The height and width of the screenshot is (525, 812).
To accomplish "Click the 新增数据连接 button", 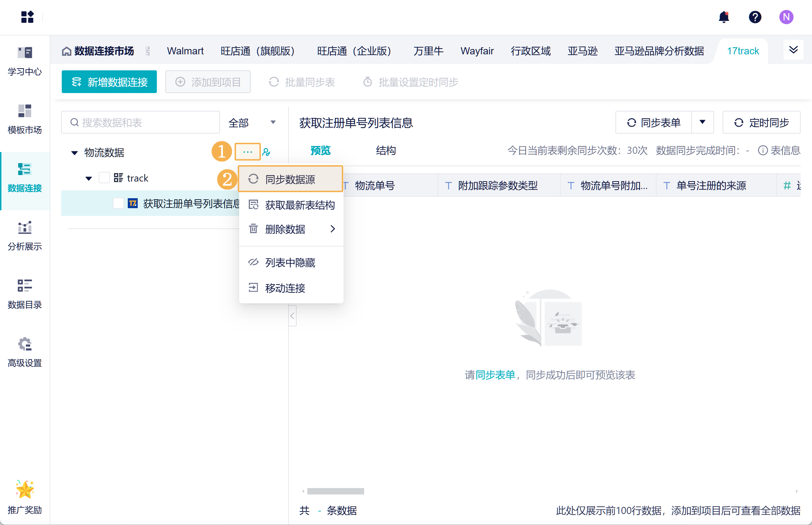I will point(109,82).
